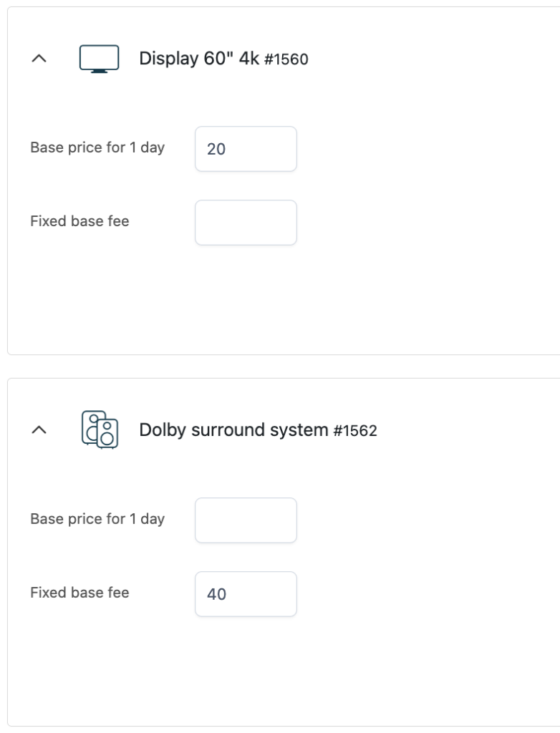This screenshot has height=733, width=560.
Task: Focus the empty Fixed base fee field for Display
Action: pyautogui.click(x=246, y=223)
